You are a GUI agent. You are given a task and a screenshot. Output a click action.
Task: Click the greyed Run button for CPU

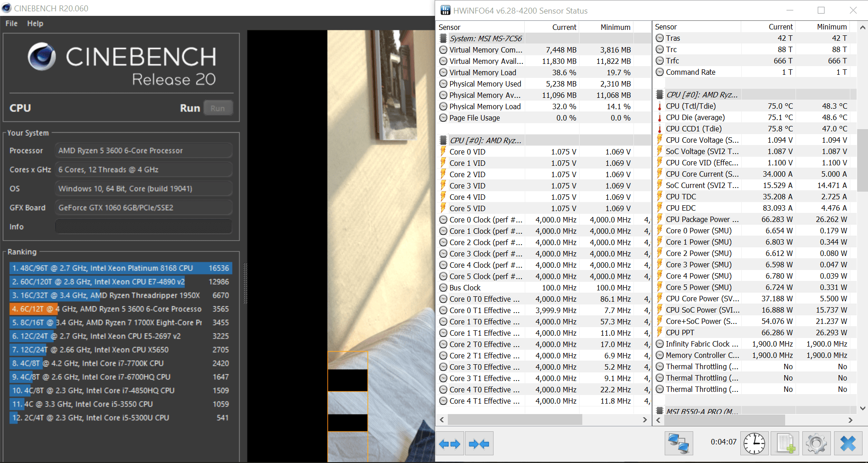tap(218, 108)
